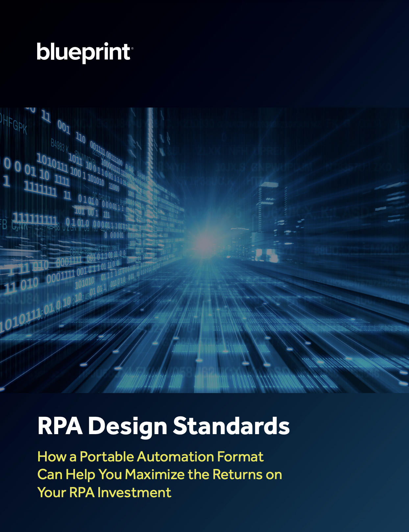The width and height of the screenshot is (409, 532).
Task: Click the word "Returns" in the subtitle
Action: tap(237, 475)
